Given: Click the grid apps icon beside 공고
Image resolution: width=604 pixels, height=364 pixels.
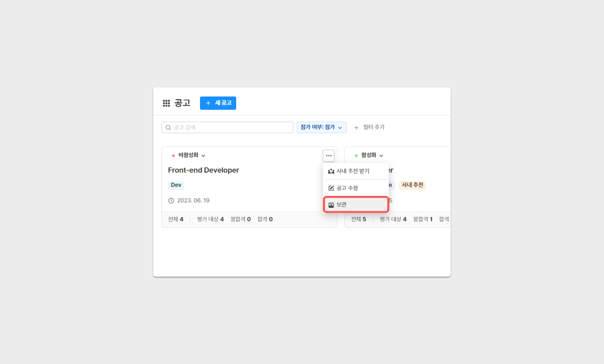Looking at the screenshot, I should click(x=166, y=103).
